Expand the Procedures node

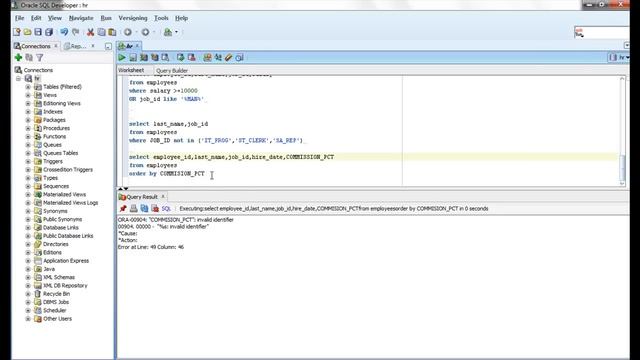28,128
